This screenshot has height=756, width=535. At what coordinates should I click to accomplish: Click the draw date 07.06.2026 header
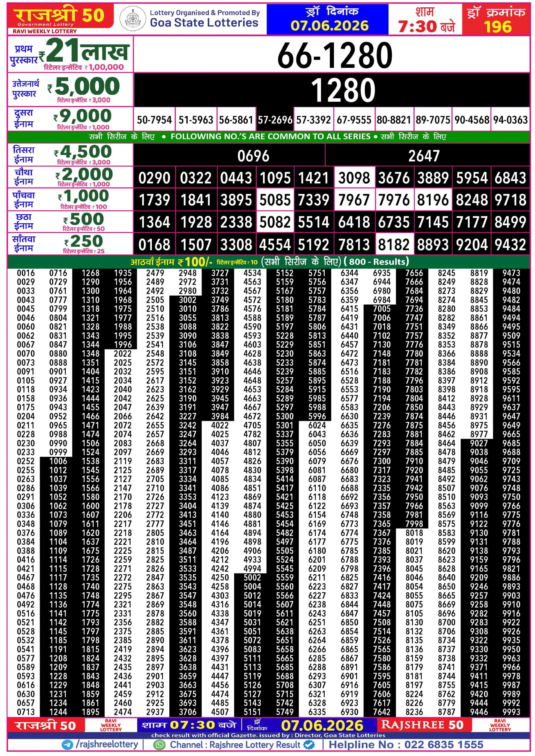click(x=328, y=19)
